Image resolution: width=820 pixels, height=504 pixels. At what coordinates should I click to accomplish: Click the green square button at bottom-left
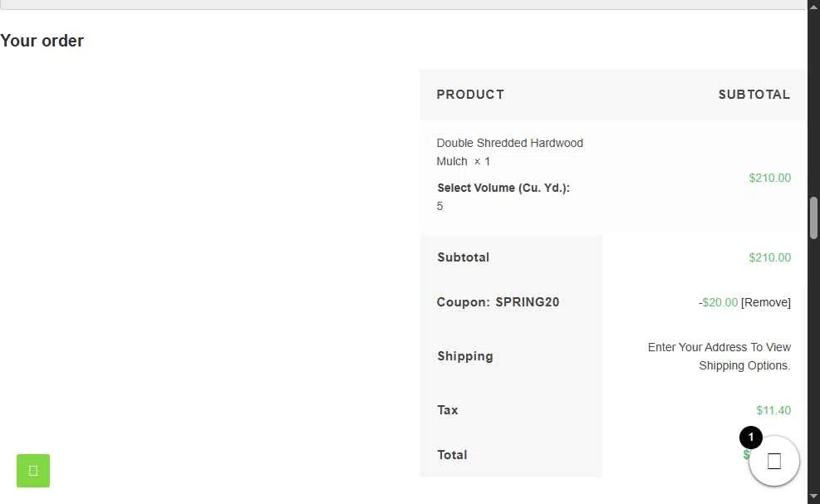[x=33, y=471]
